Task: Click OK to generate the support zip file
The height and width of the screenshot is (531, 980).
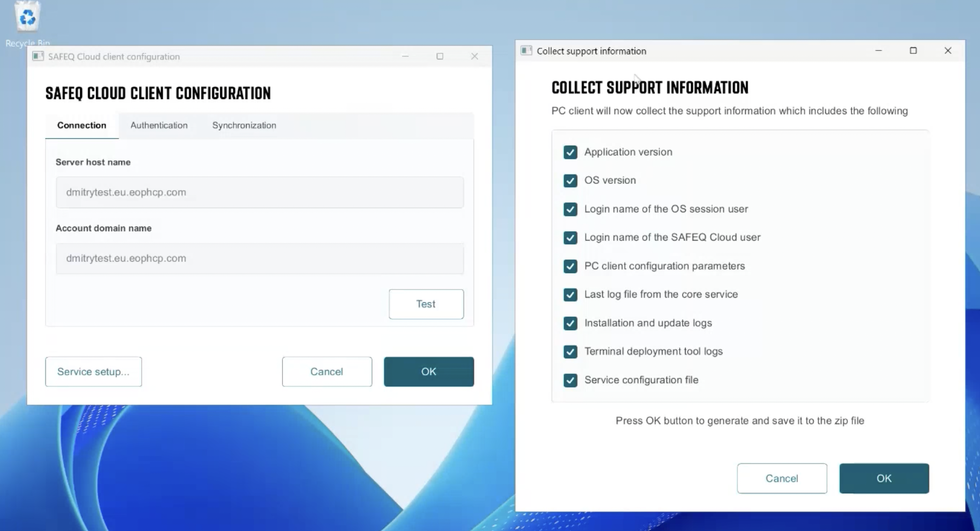Action: tap(884, 478)
